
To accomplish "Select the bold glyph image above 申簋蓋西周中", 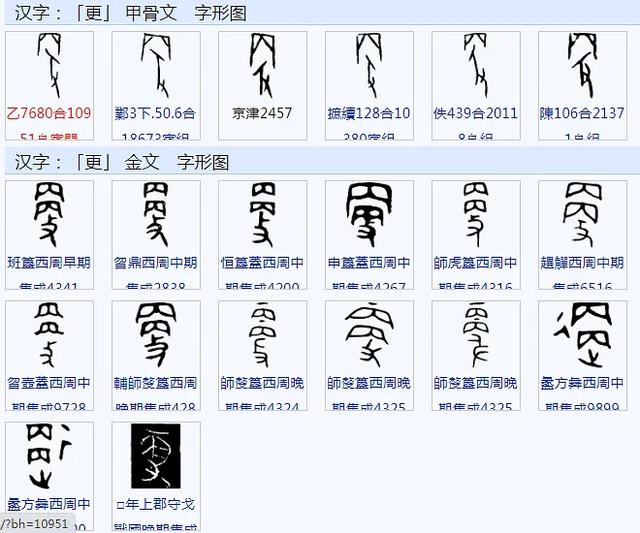I will 369,215.
